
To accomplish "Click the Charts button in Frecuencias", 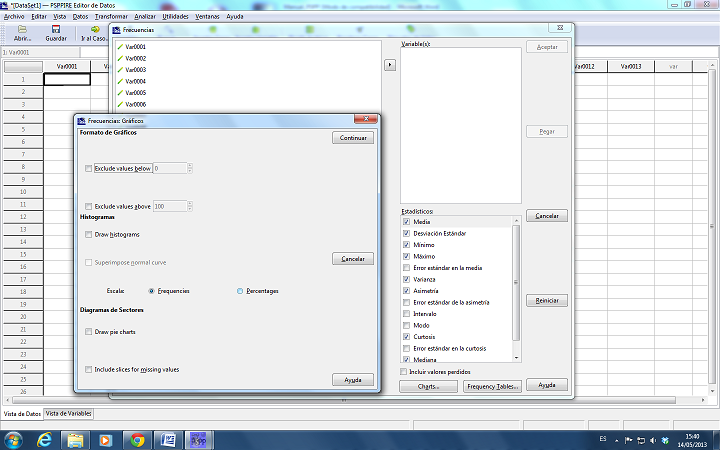I will pyautogui.click(x=428, y=387).
